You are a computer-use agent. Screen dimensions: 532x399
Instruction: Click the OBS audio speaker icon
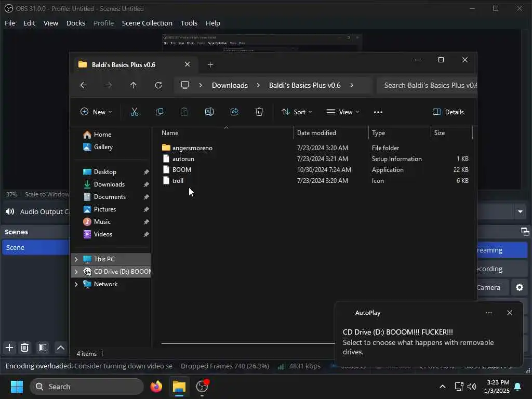pos(10,212)
